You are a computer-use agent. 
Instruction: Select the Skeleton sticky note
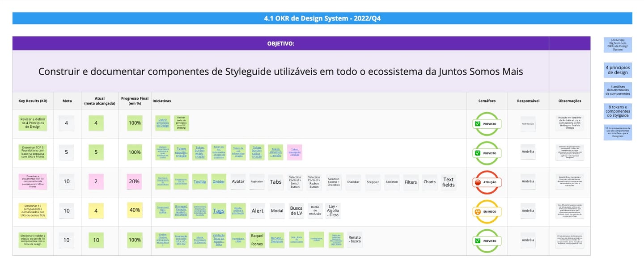[x=392, y=182]
